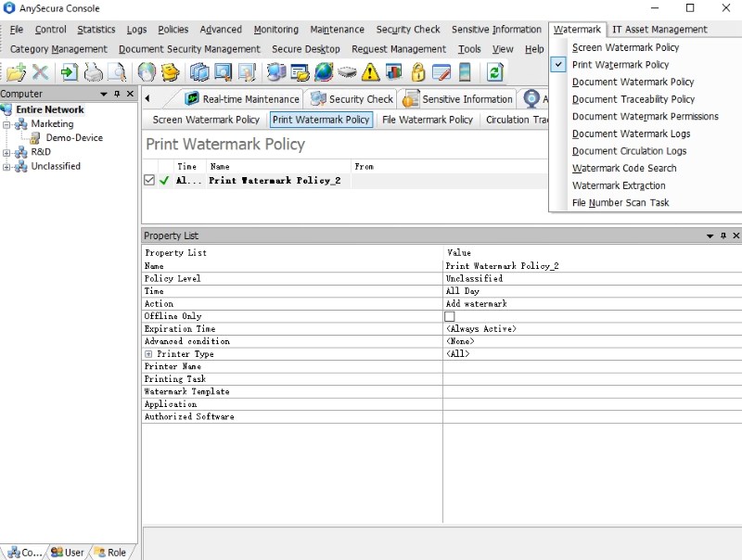Click the printer icon in toolbar
742x560 pixels.
(94, 72)
